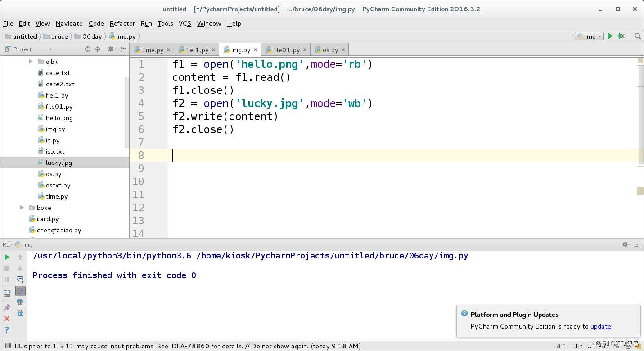The width and height of the screenshot is (644, 351).
Task: Toggle Scroll to the end in console
Action: coord(20,291)
